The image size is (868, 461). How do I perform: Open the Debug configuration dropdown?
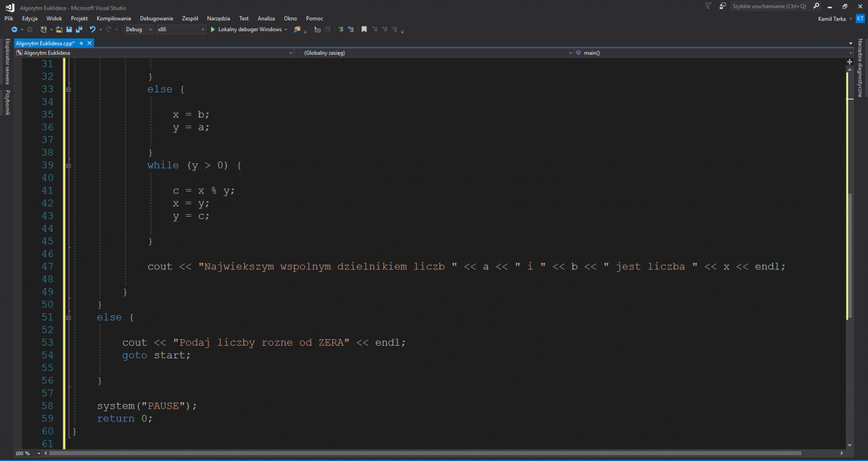tap(139, 29)
